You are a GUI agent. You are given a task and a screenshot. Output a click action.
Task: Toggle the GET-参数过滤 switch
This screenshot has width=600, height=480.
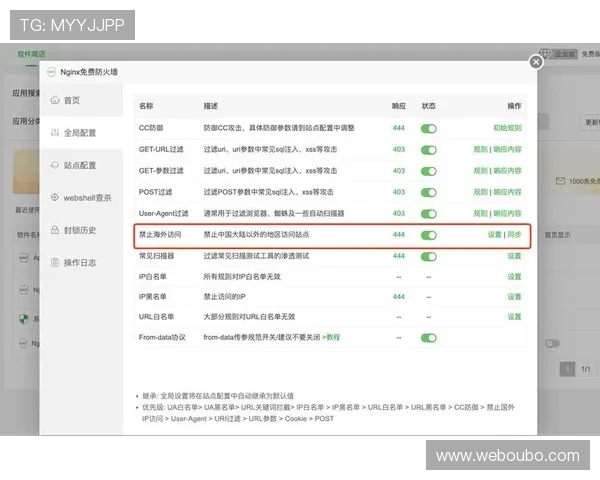coord(429,171)
